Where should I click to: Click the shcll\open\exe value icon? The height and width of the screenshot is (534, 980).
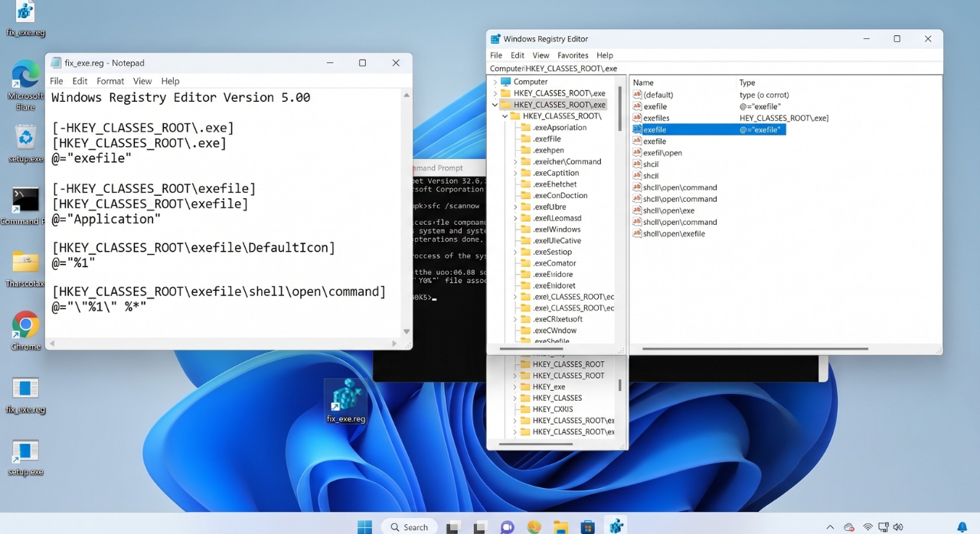[x=637, y=210]
